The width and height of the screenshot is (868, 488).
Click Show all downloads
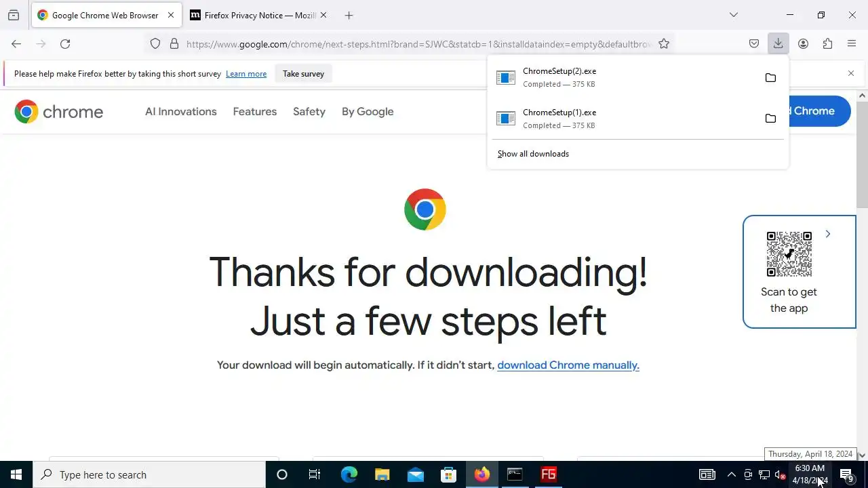click(x=533, y=154)
